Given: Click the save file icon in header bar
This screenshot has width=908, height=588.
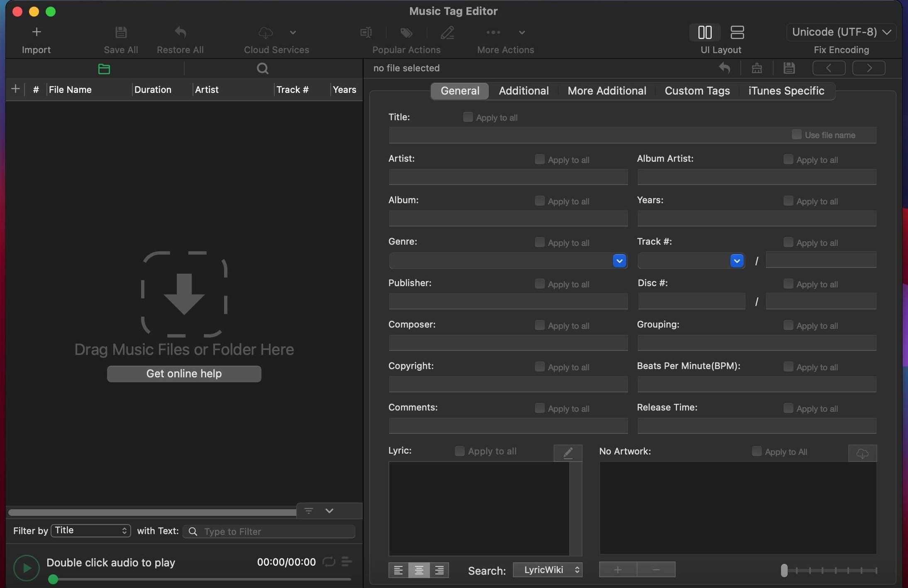Looking at the screenshot, I should [x=789, y=68].
